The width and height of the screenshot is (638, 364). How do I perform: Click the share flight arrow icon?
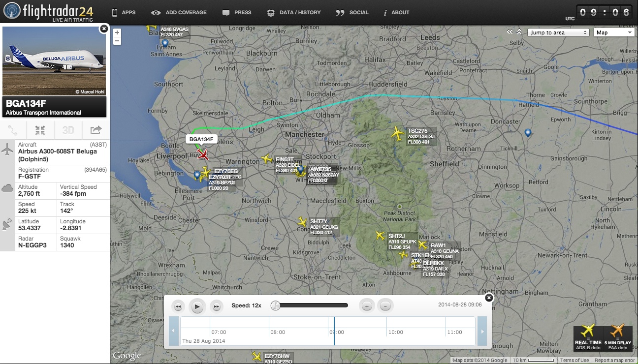tap(96, 130)
